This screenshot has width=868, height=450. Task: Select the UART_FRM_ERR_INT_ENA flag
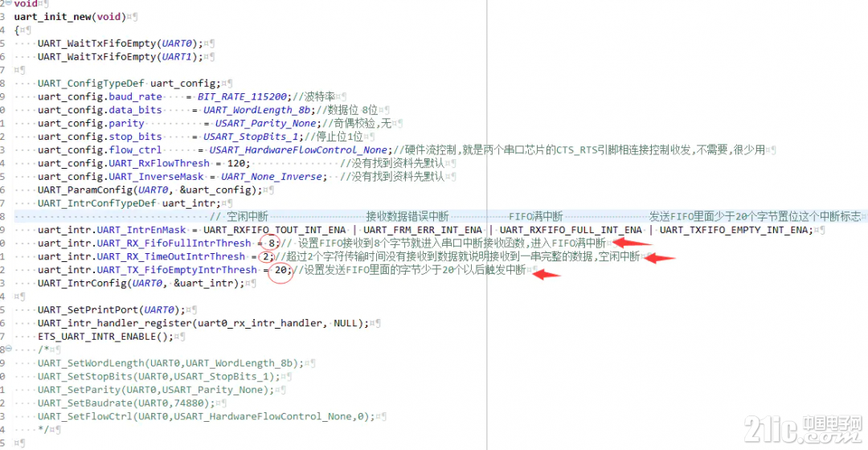423,229
